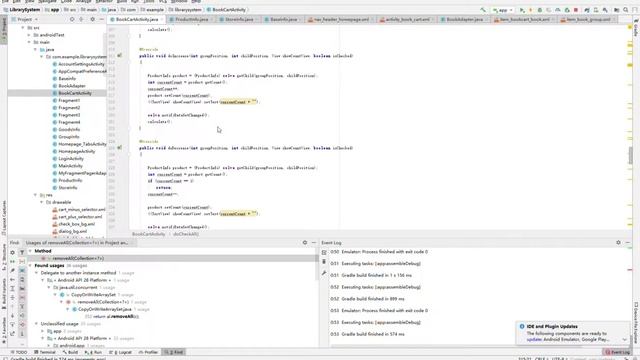Collapse Found usages node in Find panel
640x360 pixels.
pos(30,265)
